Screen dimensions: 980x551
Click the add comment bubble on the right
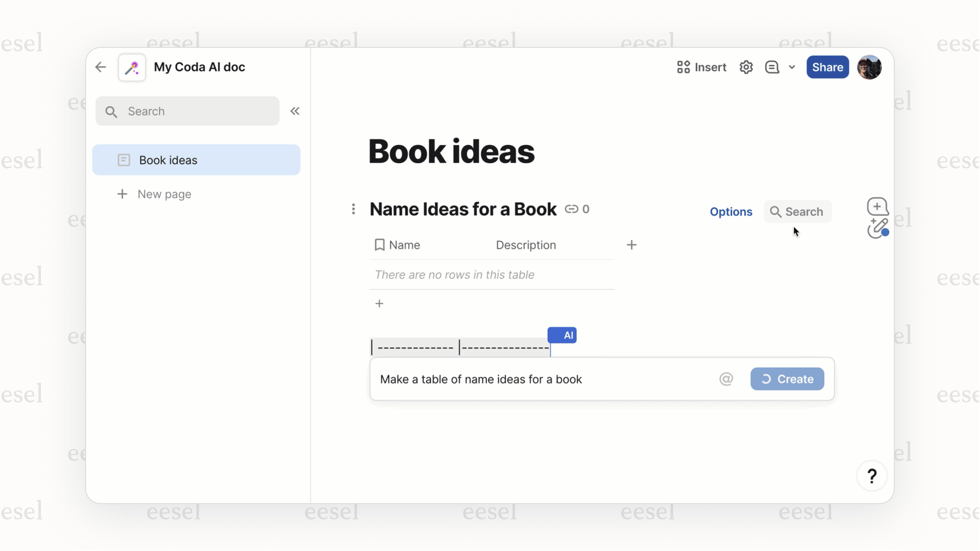877,206
